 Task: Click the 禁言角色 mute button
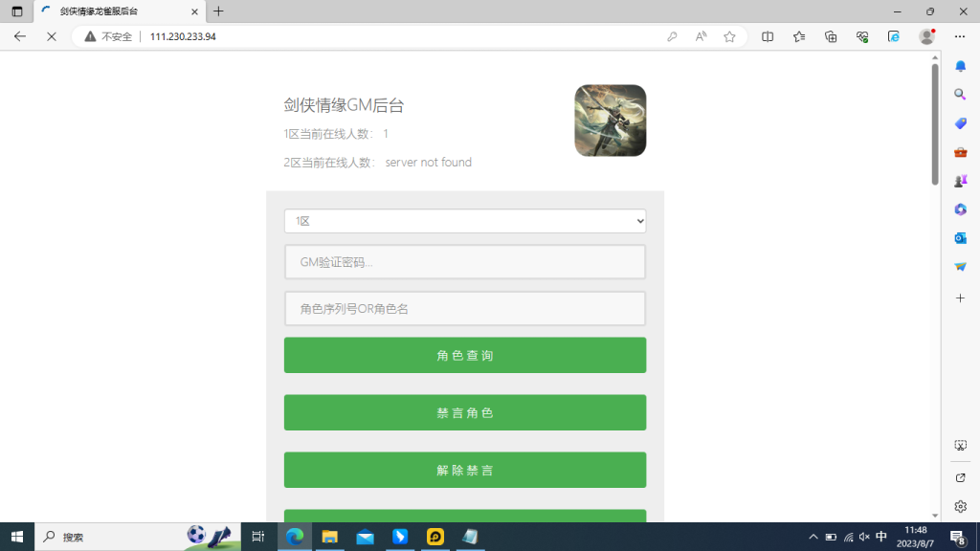tap(465, 412)
